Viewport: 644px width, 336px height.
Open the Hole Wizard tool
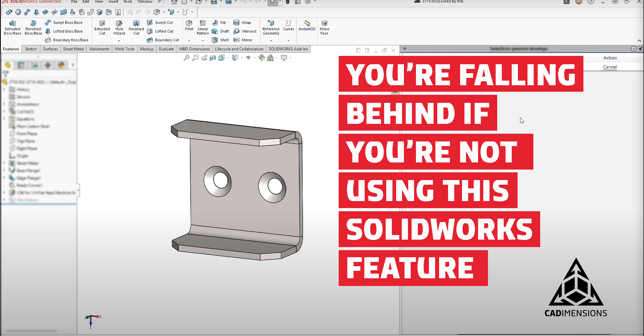(119, 27)
